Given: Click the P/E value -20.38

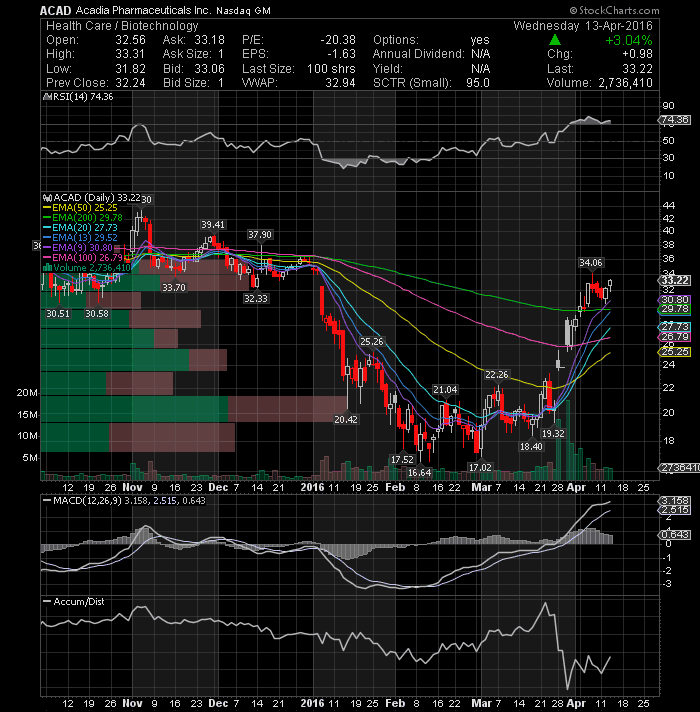Looking at the screenshot, I should point(338,40).
